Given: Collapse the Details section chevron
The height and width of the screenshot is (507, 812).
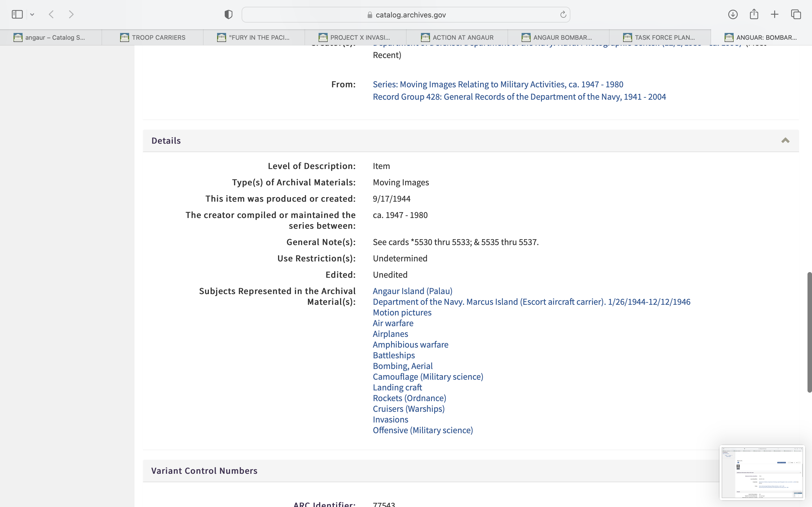Looking at the screenshot, I should [x=785, y=141].
